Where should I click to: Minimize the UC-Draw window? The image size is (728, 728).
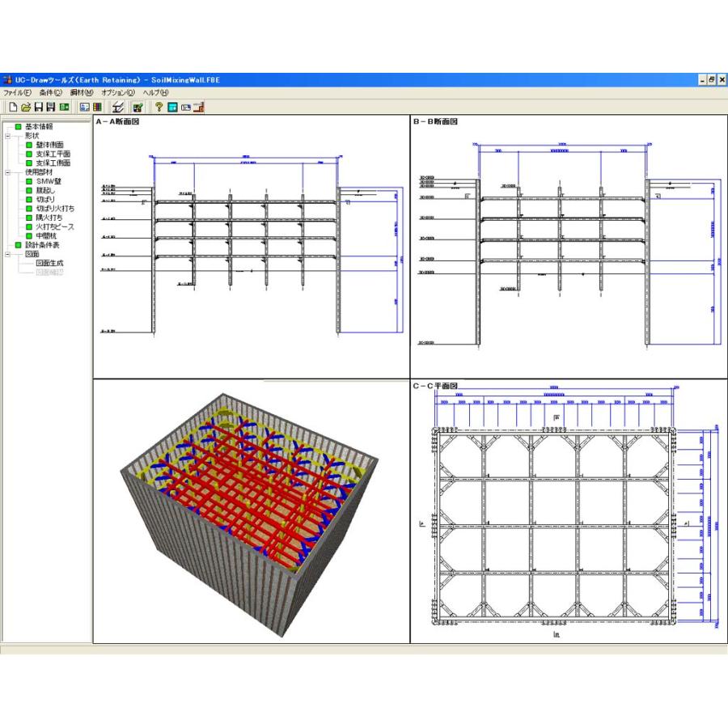pyautogui.click(x=703, y=79)
